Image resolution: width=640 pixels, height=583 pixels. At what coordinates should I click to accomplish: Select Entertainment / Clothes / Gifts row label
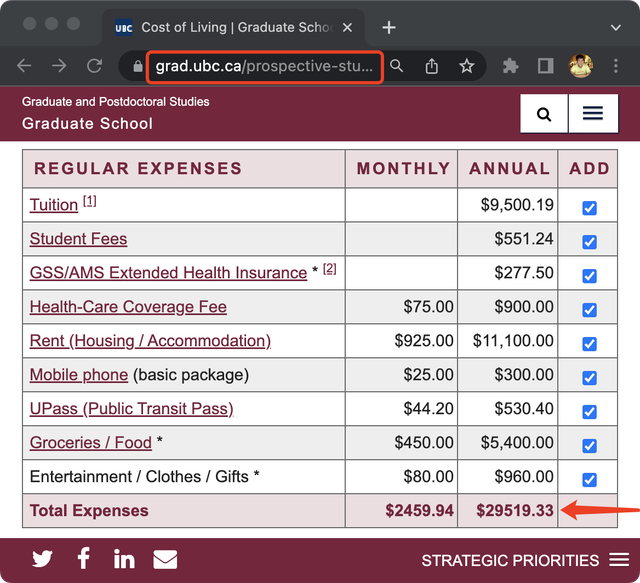[x=144, y=476]
